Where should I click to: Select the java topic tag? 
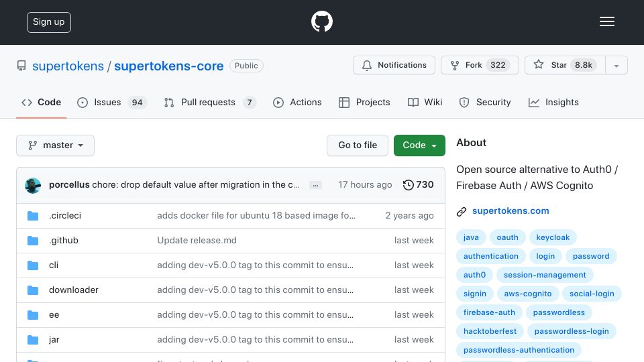coord(471,237)
